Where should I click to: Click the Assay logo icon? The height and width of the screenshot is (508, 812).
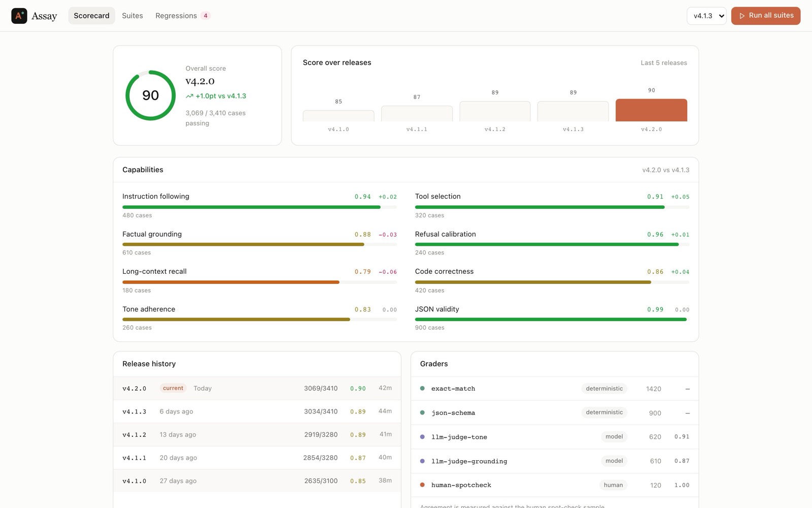[x=19, y=16]
